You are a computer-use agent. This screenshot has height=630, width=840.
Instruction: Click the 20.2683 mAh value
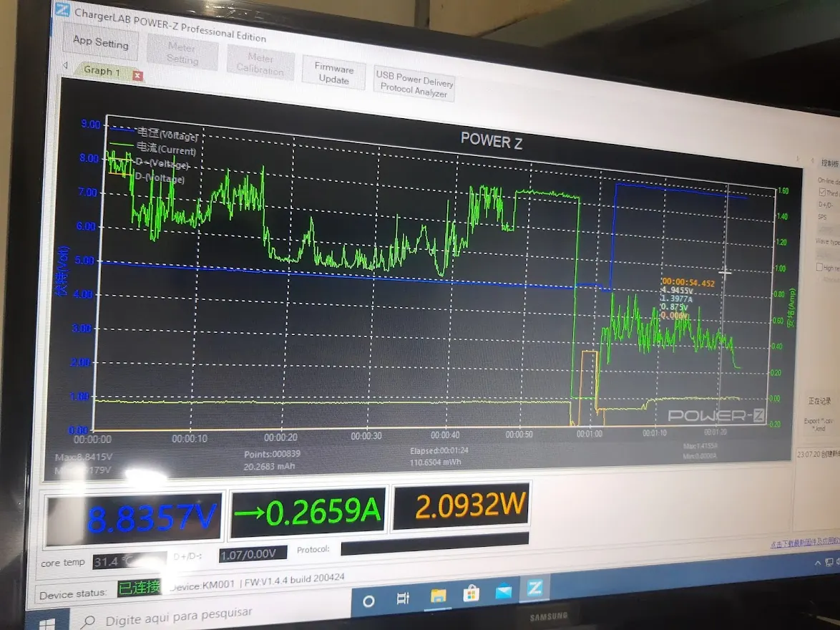(269, 467)
